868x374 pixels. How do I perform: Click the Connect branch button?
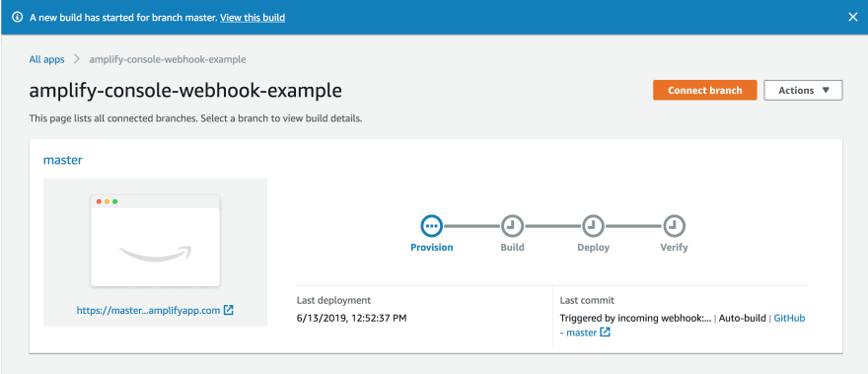click(x=704, y=91)
